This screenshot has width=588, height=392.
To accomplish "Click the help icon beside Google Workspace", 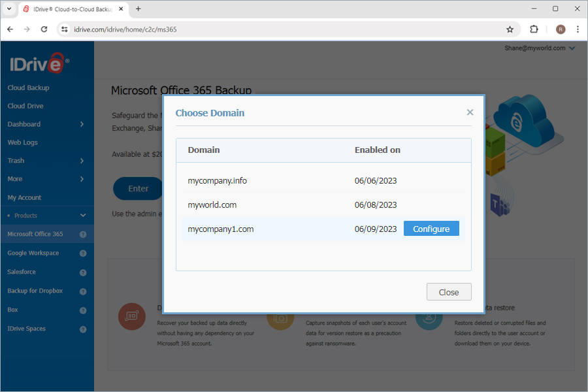I will tap(83, 253).
